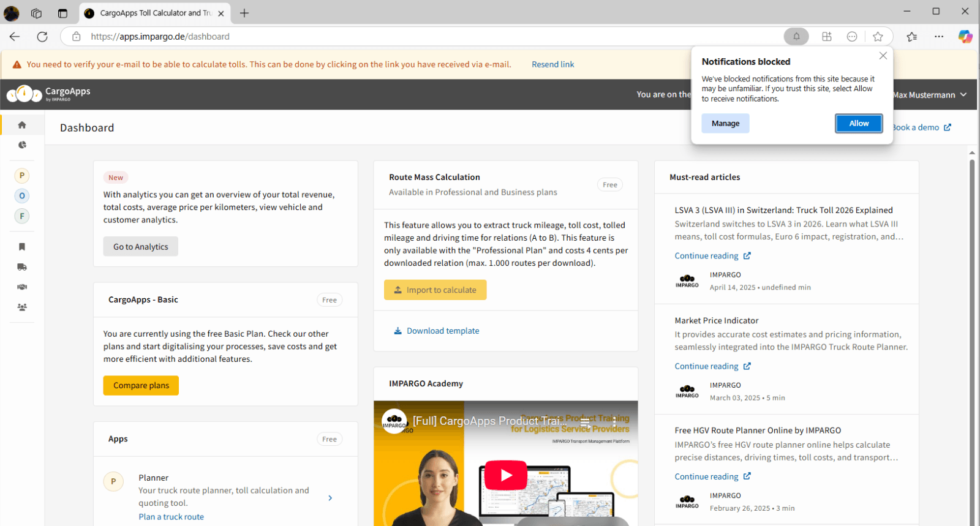This screenshot has height=526, width=980.
Task: Expand the Max Mustermann user dropdown
Action: point(930,95)
